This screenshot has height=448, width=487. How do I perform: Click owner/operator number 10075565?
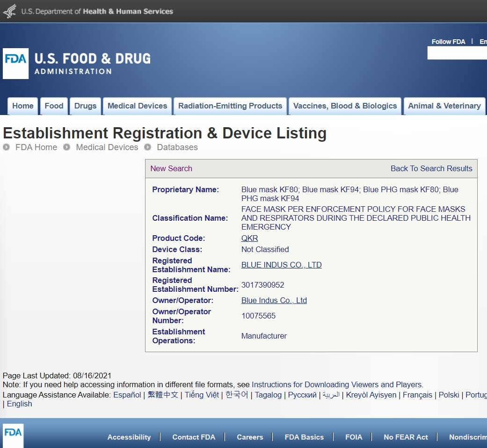pyautogui.click(x=258, y=316)
